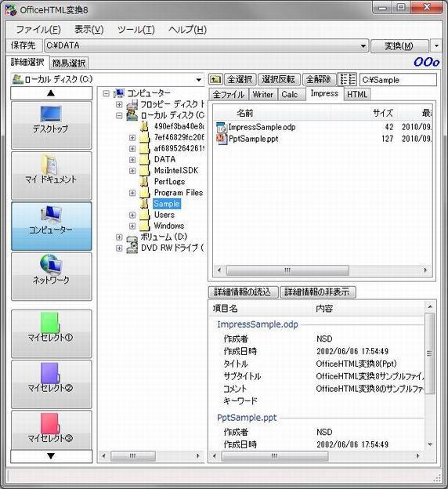The image size is (448, 489).
Task: Select the ImpressSample.odp file
Action: (262, 127)
